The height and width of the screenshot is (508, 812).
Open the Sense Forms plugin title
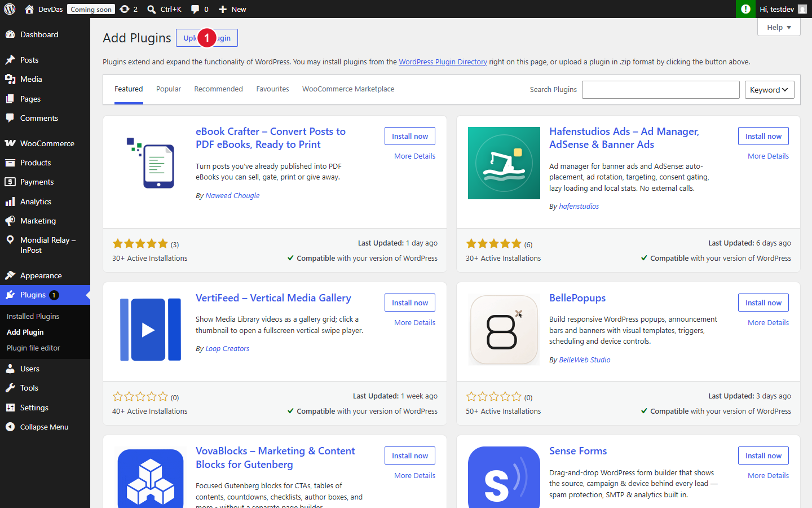(578, 451)
